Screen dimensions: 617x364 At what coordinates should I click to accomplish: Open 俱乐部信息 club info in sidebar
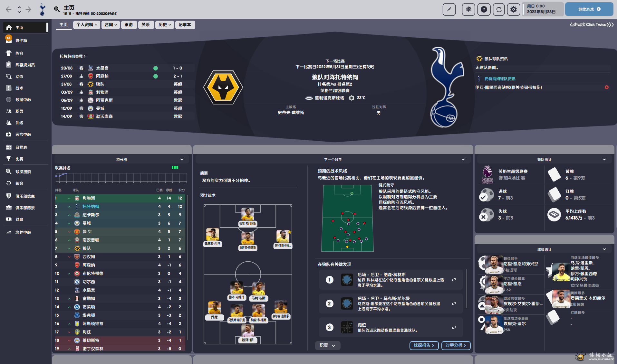(x=26, y=196)
